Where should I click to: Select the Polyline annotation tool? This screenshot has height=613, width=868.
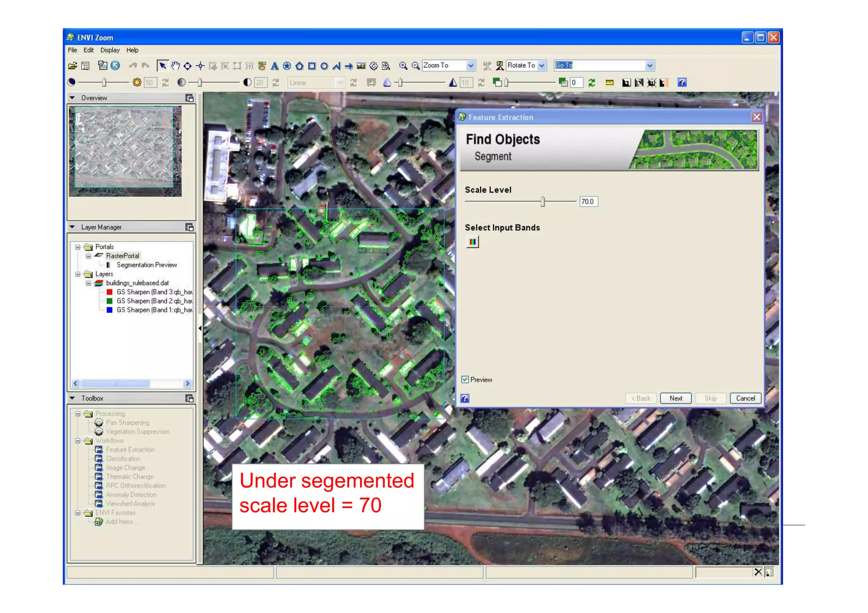tap(336, 66)
